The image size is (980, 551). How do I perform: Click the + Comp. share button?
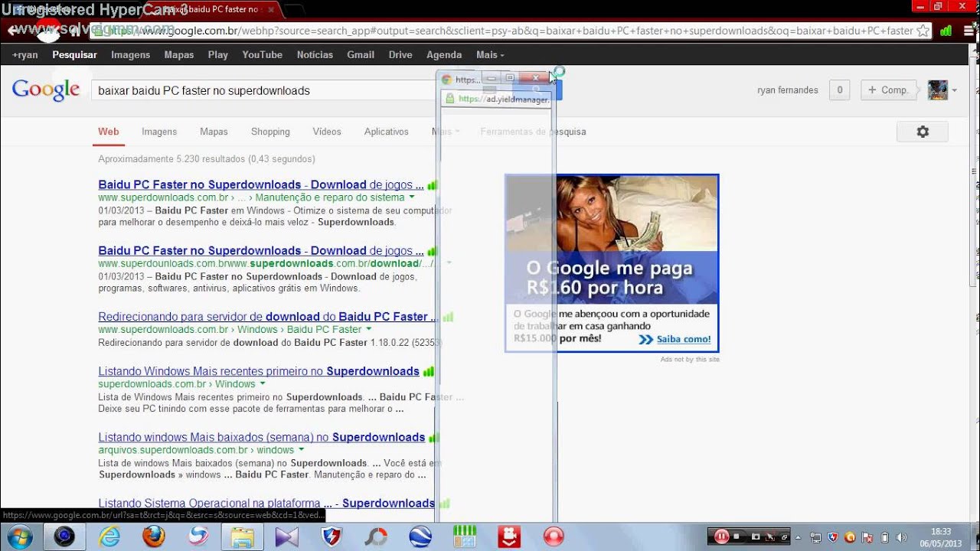pyautogui.click(x=890, y=90)
